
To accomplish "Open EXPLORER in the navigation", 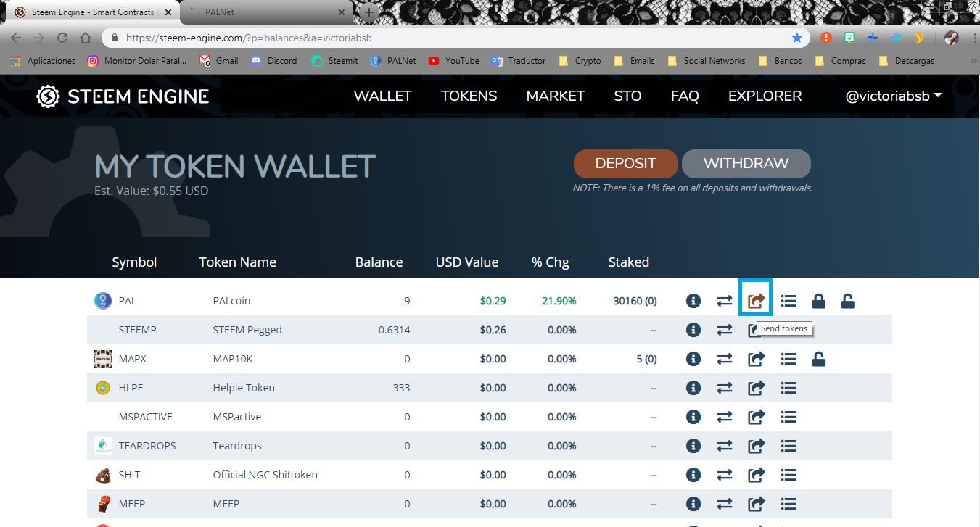I will pyautogui.click(x=765, y=96).
